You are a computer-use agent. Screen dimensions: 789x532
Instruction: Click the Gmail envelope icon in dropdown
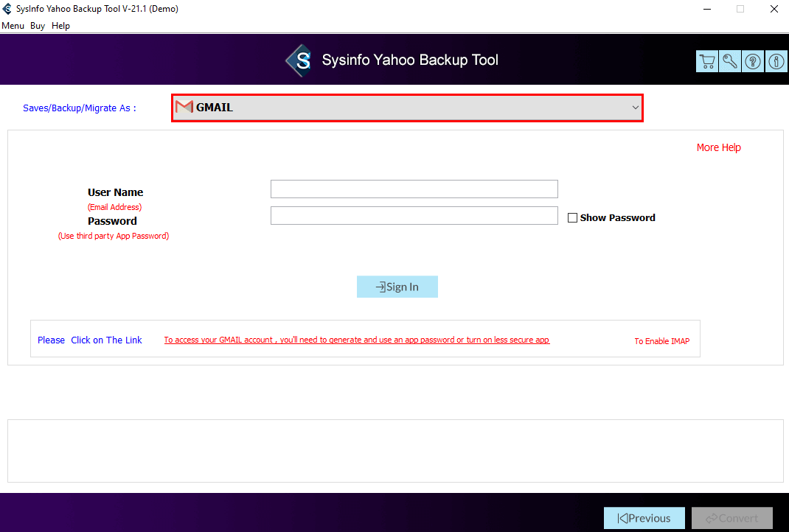184,107
